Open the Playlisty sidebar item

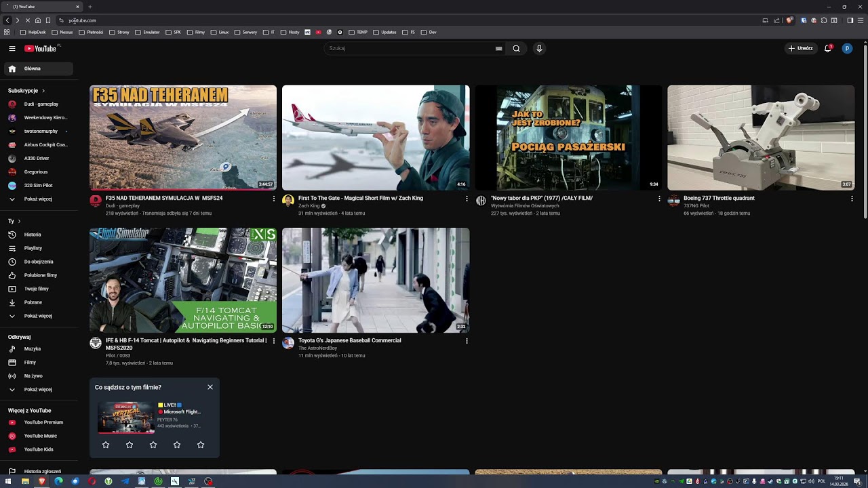pos(39,248)
